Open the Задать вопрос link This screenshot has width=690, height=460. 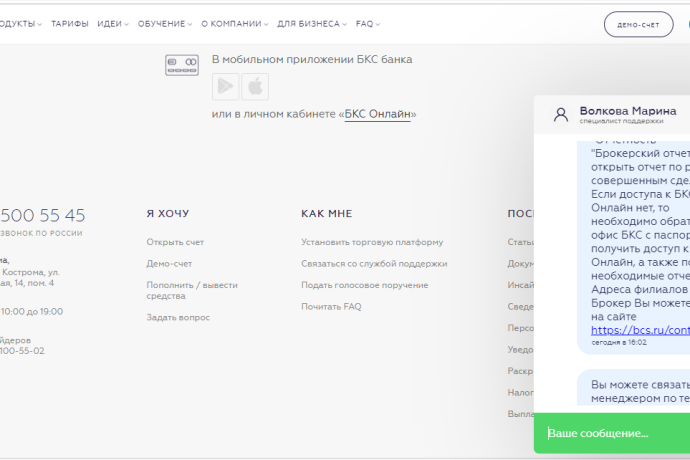point(178,317)
